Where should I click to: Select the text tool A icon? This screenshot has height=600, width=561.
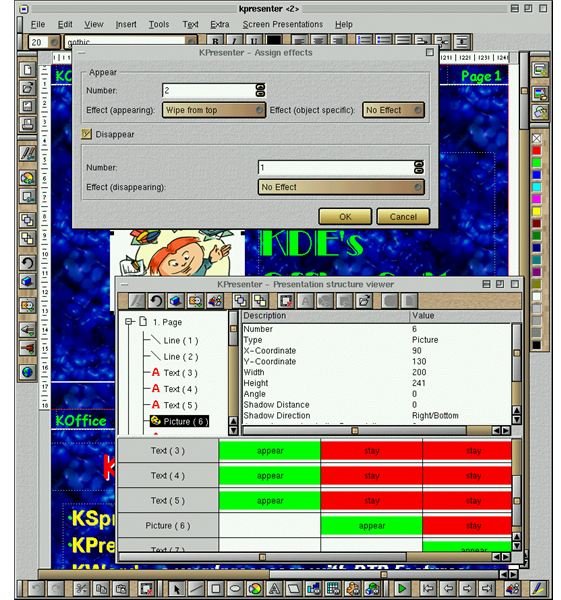pos(274,588)
